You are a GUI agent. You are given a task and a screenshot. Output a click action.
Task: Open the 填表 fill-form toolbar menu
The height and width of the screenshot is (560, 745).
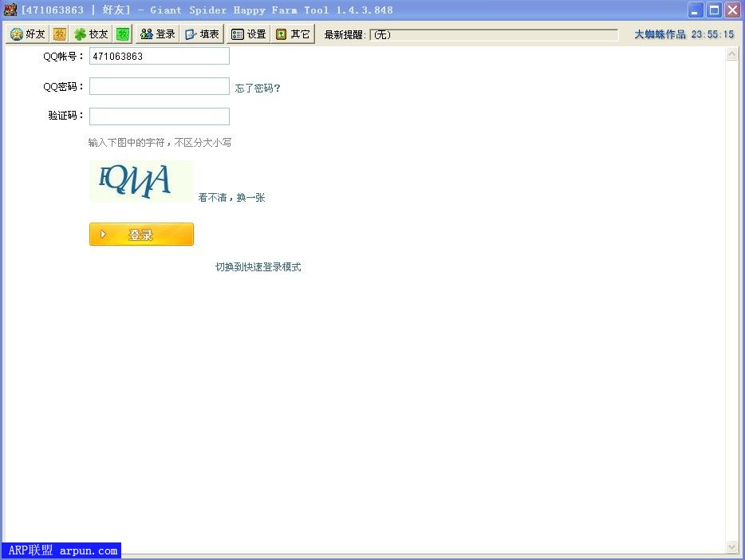[x=202, y=34]
